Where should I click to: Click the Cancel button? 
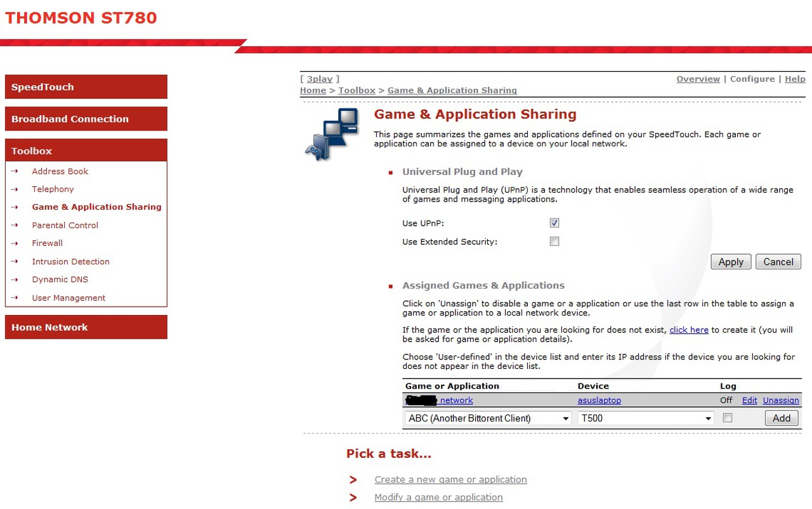tap(778, 262)
